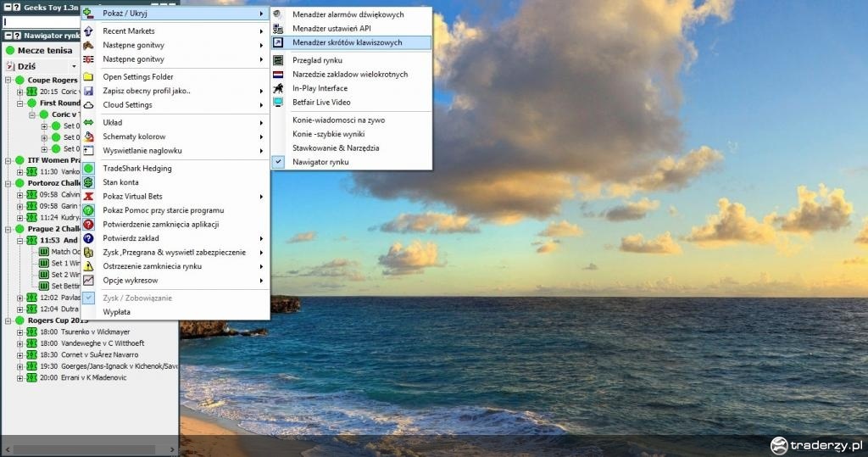Click the Stan konta dollar icon

click(x=88, y=182)
